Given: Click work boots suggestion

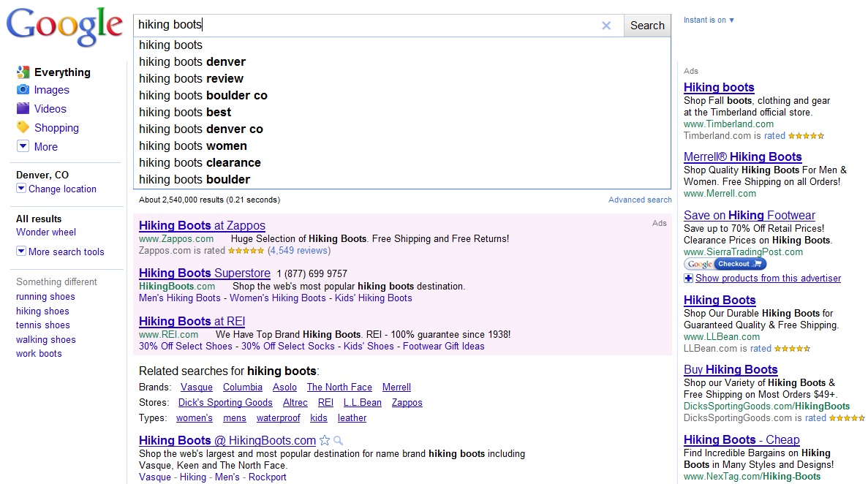Looking at the screenshot, I should pos(39,353).
